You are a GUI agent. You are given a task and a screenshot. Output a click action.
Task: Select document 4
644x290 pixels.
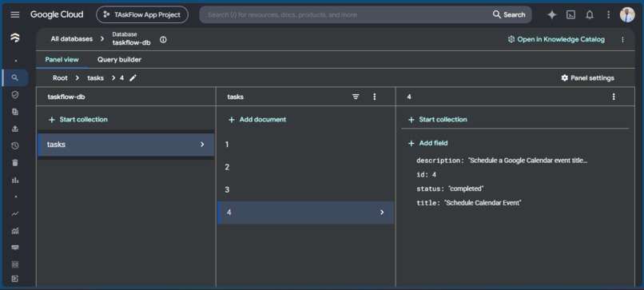[x=305, y=213]
